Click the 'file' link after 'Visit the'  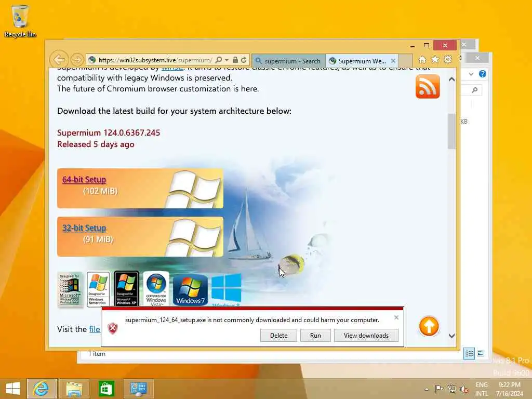(x=95, y=329)
